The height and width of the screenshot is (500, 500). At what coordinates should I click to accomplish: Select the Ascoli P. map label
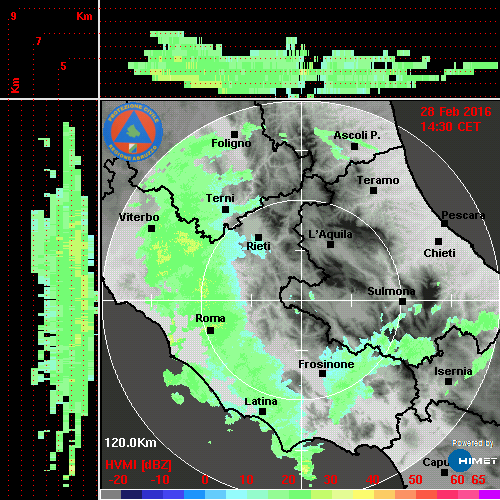click(357, 135)
